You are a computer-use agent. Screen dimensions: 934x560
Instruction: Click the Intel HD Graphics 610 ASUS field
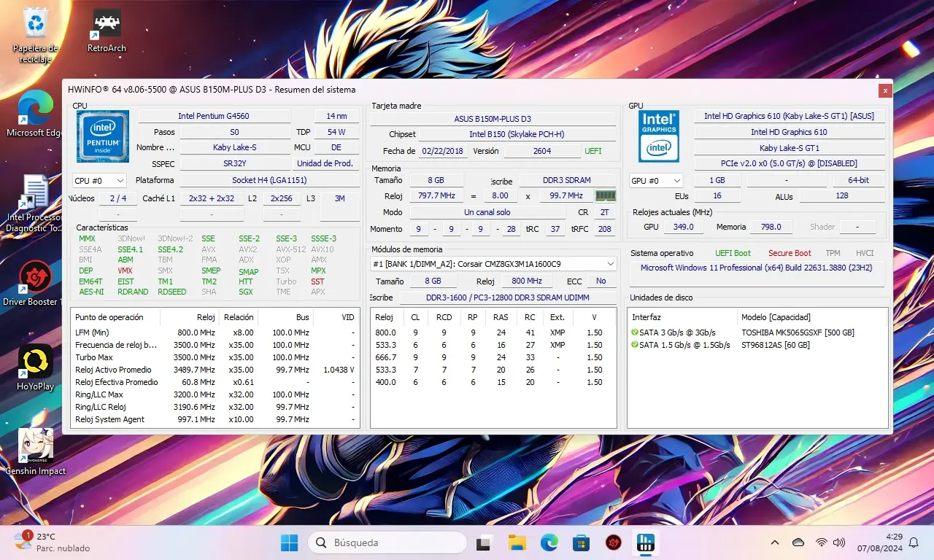(789, 116)
